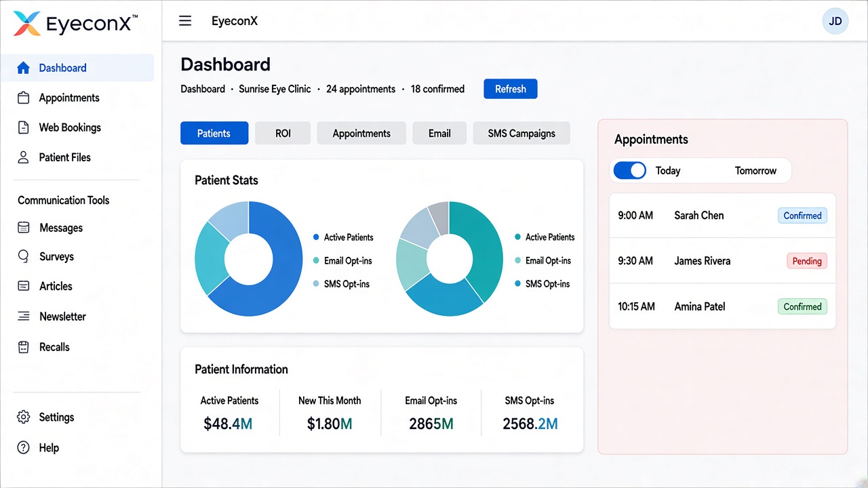Open Newsletter label in sidebar
The height and width of the screenshot is (488, 868).
point(62,317)
